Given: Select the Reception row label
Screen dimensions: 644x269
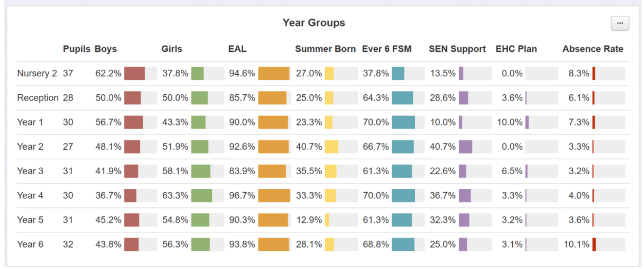Looking at the screenshot, I should point(38,98).
